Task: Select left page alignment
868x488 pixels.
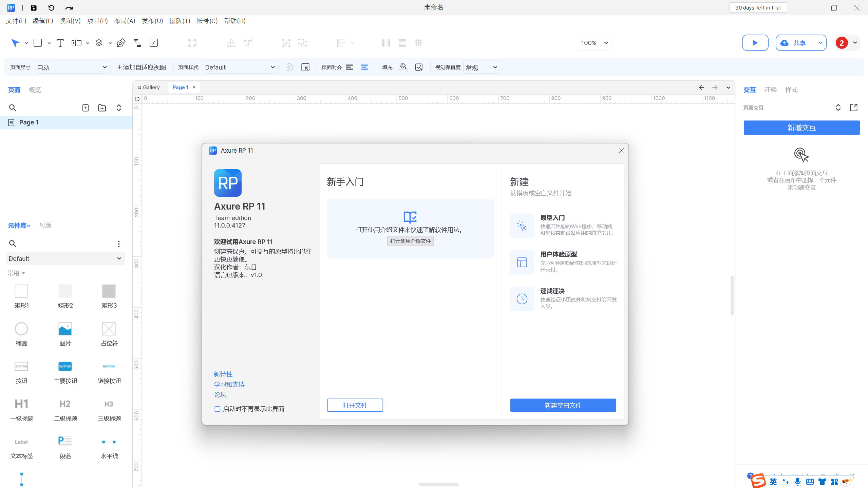Action: pos(350,67)
